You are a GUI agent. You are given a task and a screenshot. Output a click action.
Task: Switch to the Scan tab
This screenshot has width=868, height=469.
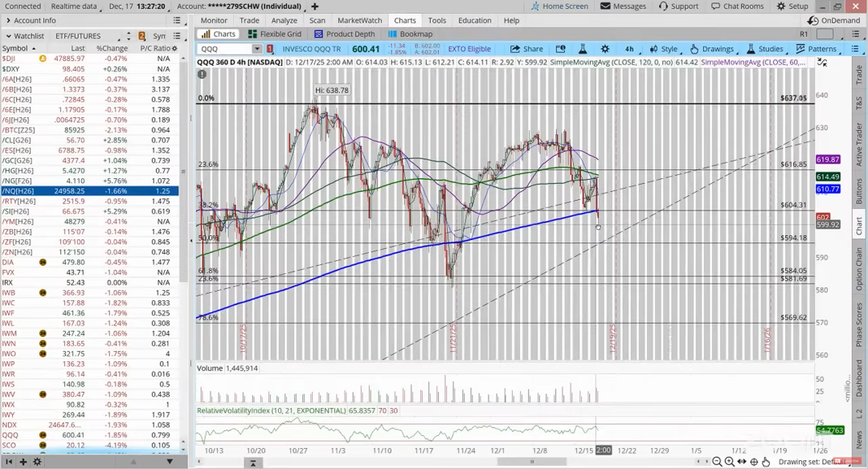click(317, 20)
